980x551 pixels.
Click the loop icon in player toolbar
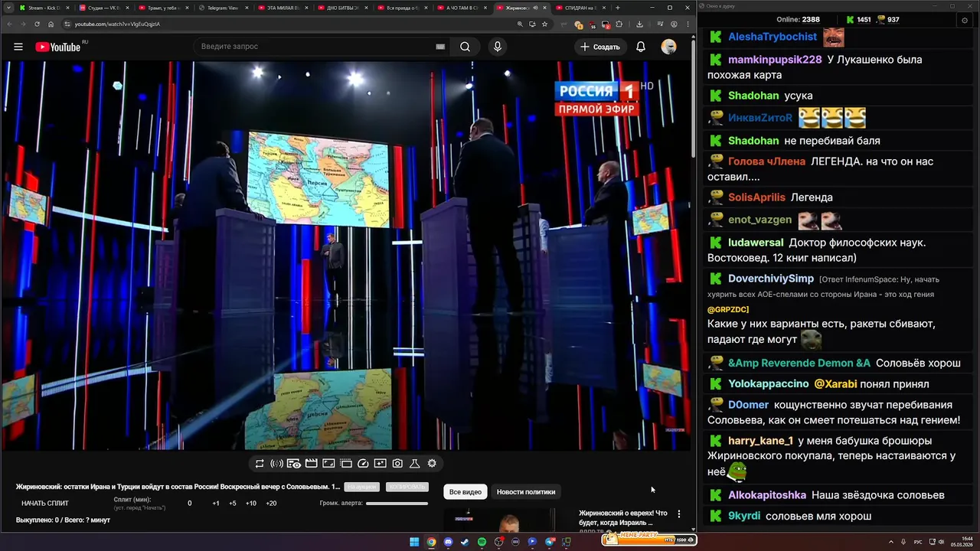point(260,464)
